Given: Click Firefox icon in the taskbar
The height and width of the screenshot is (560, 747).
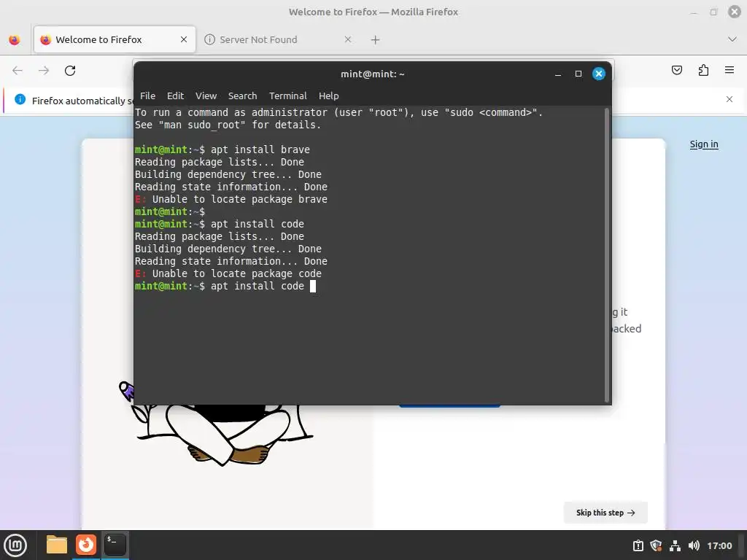Looking at the screenshot, I should [x=86, y=545].
